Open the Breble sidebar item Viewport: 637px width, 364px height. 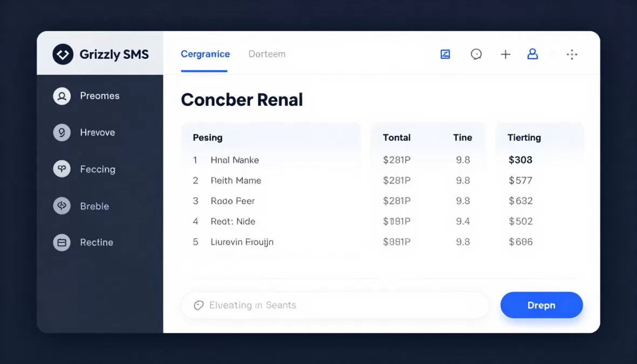tap(81, 206)
